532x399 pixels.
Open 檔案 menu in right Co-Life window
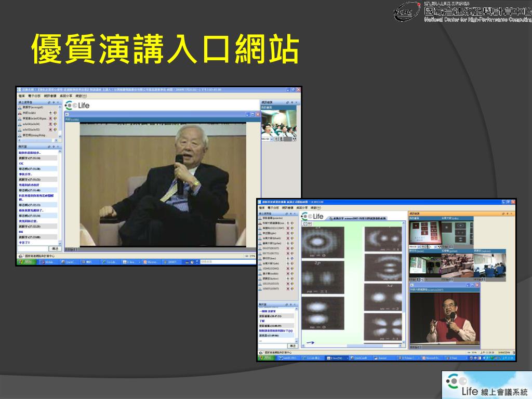click(262, 208)
